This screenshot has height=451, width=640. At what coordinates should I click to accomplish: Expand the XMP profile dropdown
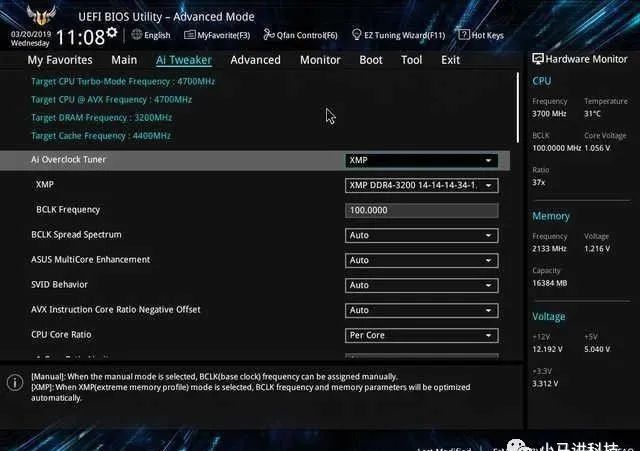click(422, 185)
